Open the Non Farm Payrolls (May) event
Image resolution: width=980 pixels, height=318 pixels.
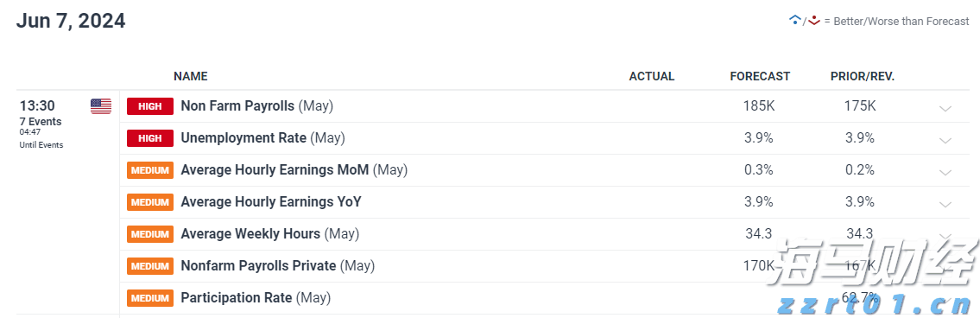pyautogui.click(x=257, y=106)
